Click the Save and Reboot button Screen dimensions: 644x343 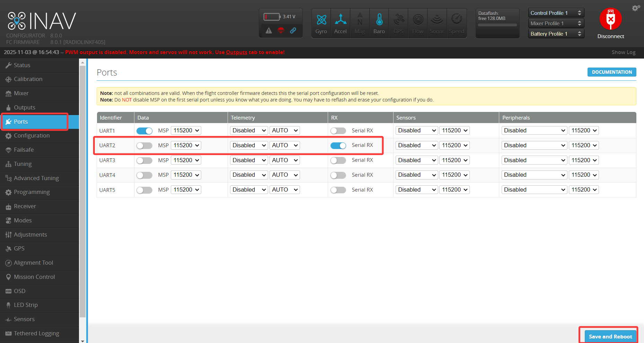coord(610,336)
